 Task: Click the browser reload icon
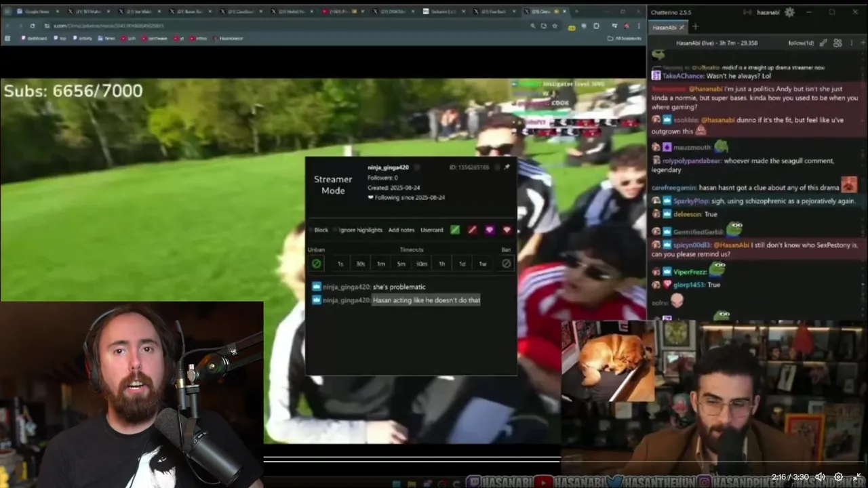pyautogui.click(x=33, y=26)
